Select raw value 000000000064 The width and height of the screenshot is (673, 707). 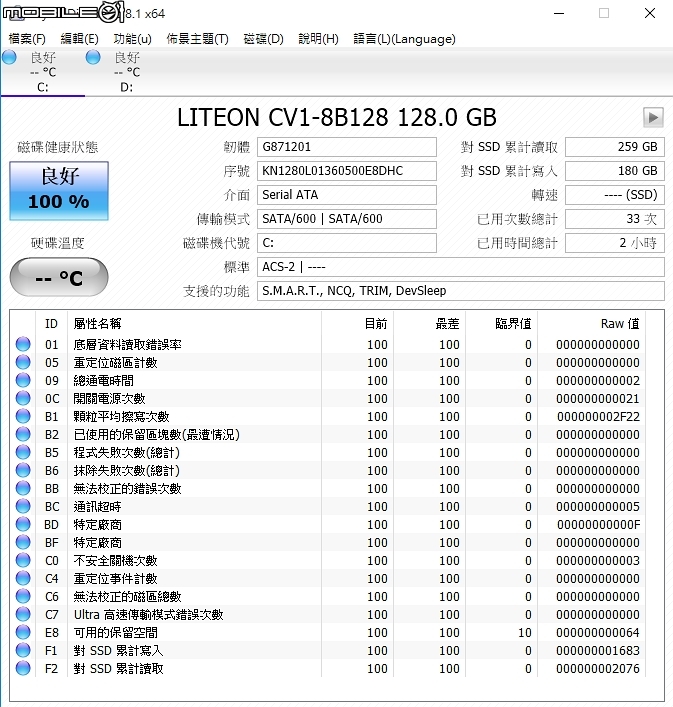[x=598, y=633]
